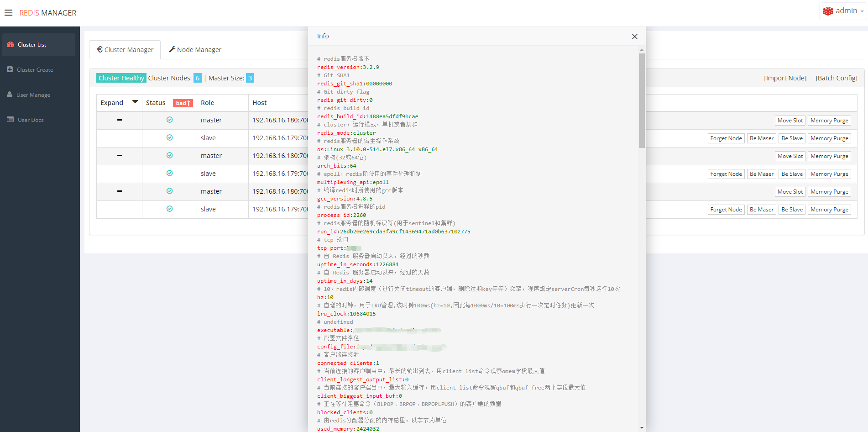Click the User Manage person icon
The width and height of the screenshot is (868, 432).
[x=10, y=95]
